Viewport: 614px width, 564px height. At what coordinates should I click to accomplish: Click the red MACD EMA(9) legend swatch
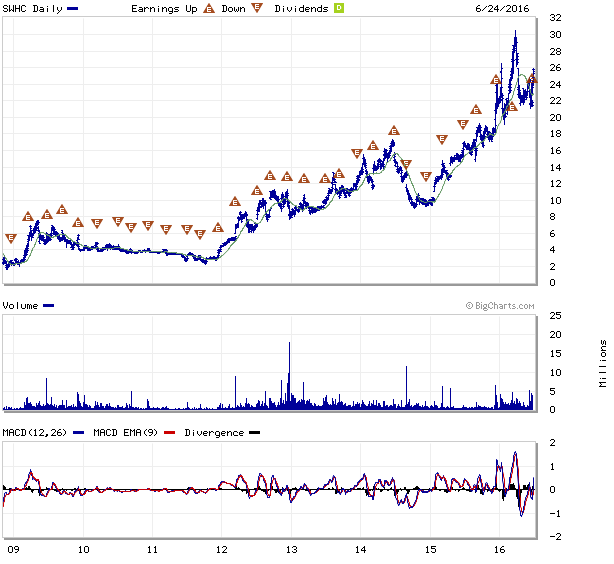coord(168,433)
